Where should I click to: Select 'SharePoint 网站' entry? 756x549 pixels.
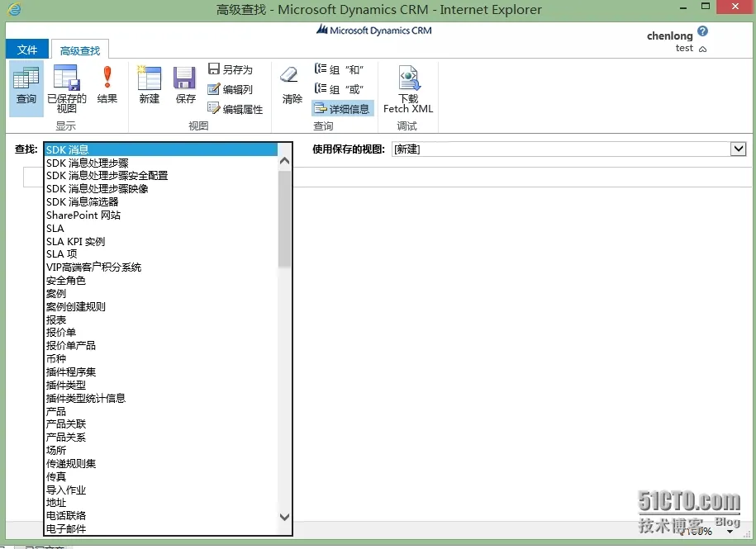tap(161, 215)
